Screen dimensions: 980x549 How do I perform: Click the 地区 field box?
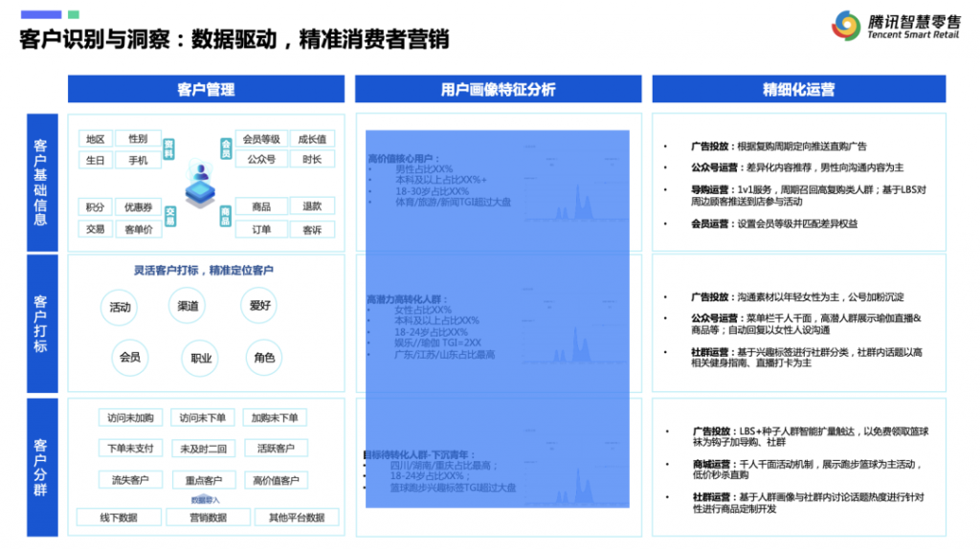coord(95,139)
